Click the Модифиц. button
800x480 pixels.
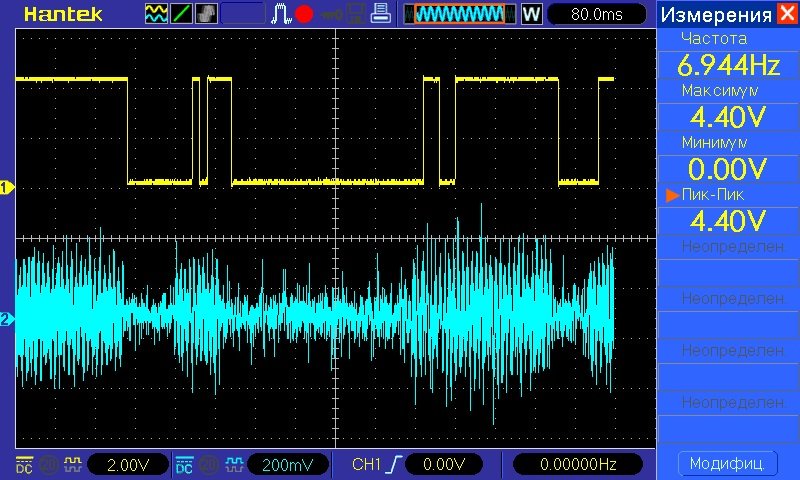point(727,463)
